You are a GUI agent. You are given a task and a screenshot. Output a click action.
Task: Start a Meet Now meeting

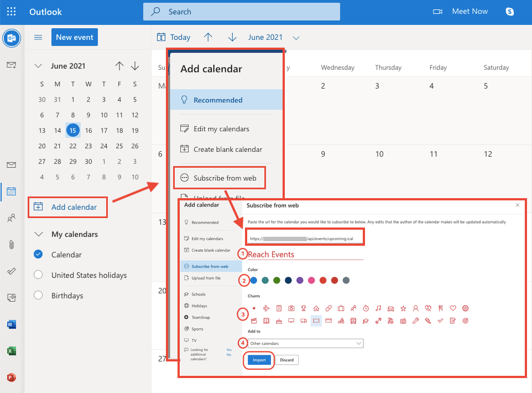461,12
